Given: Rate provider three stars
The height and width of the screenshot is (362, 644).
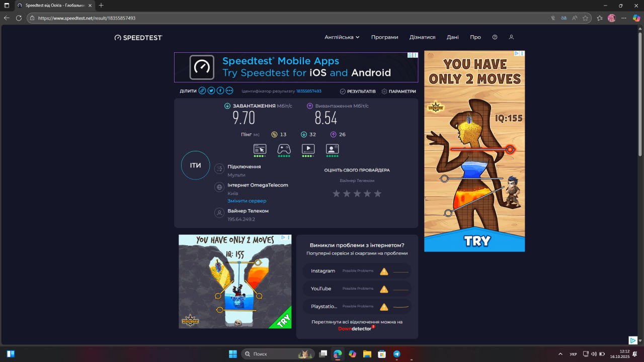Looking at the screenshot, I should 357,194.
